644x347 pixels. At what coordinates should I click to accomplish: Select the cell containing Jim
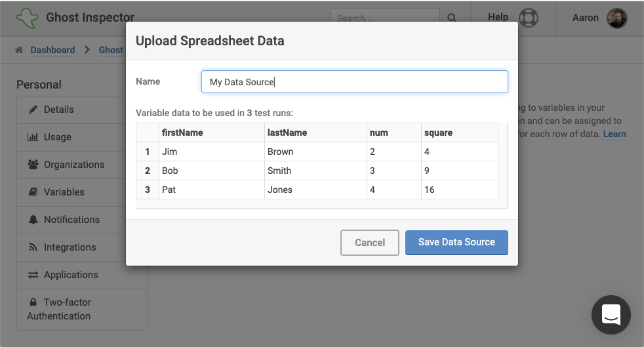click(x=212, y=152)
